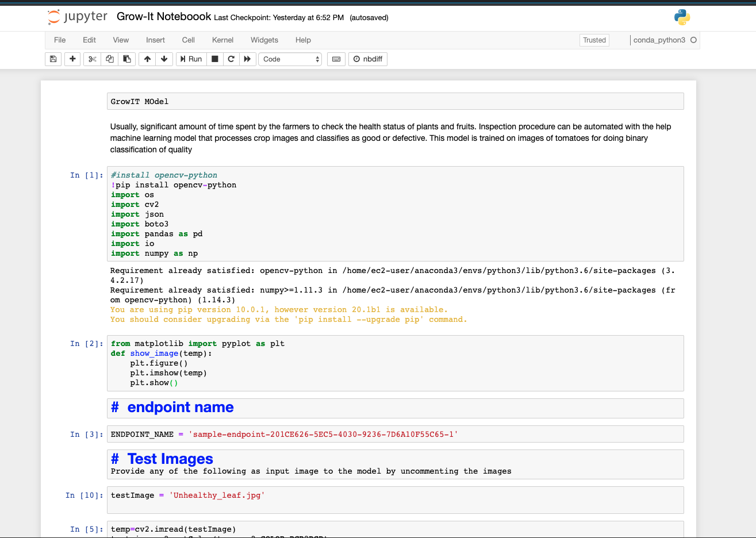Screen dimensions: 756x538
Task: Open the Insert menu
Action: point(155,40)
